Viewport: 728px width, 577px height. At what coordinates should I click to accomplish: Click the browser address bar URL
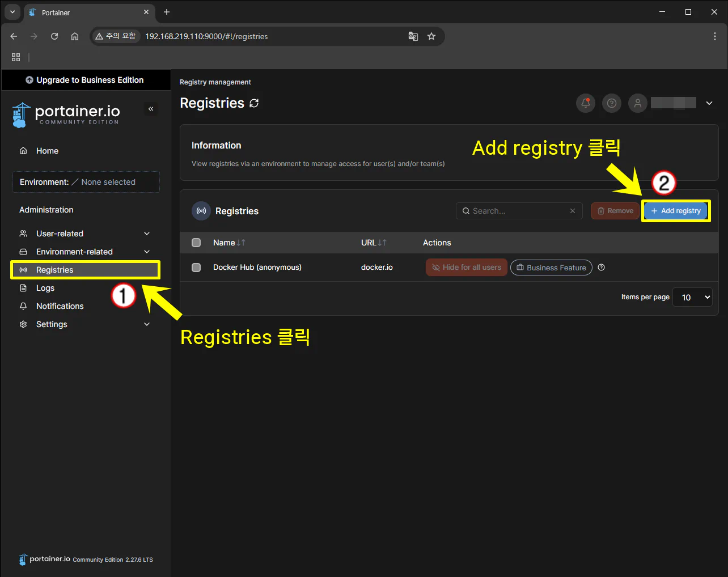206,36
